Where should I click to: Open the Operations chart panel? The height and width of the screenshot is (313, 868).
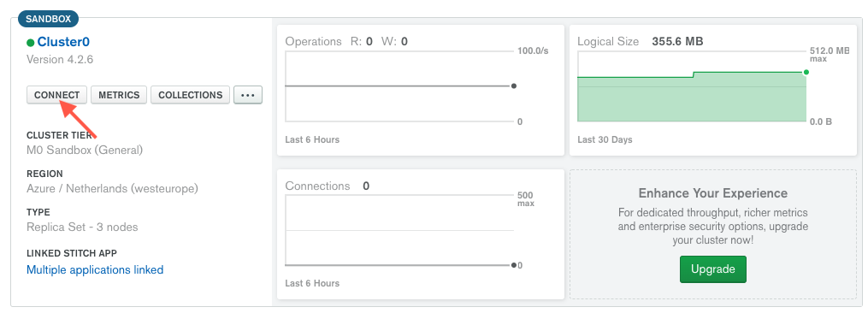pos(420,91)
